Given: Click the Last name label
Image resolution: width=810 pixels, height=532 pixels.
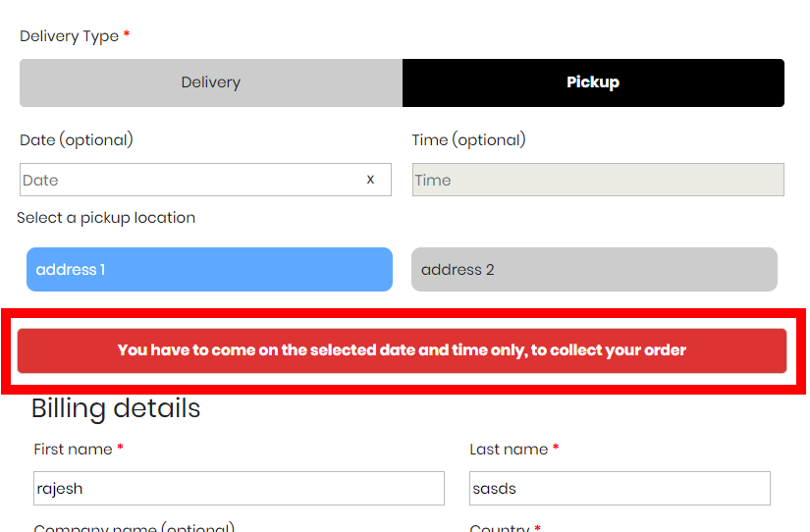Looking at the screenshot, I should [x=509, y=450].
